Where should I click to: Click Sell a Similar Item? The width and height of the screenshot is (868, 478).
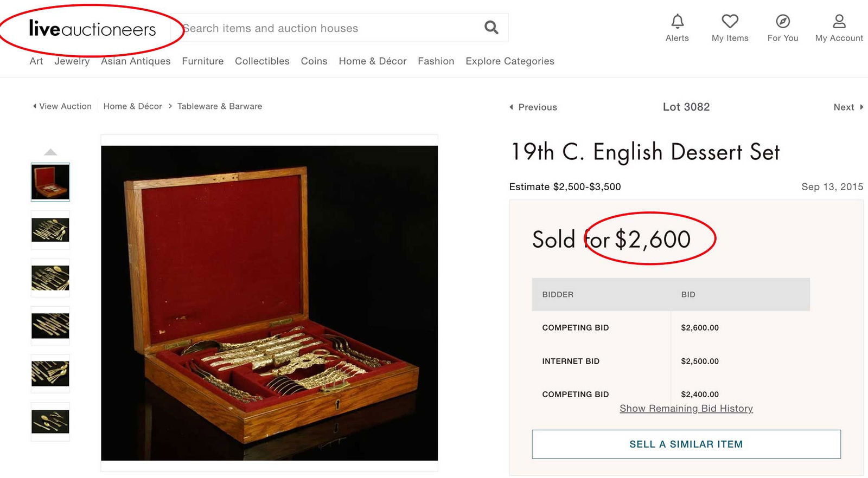tap(686, 443)
